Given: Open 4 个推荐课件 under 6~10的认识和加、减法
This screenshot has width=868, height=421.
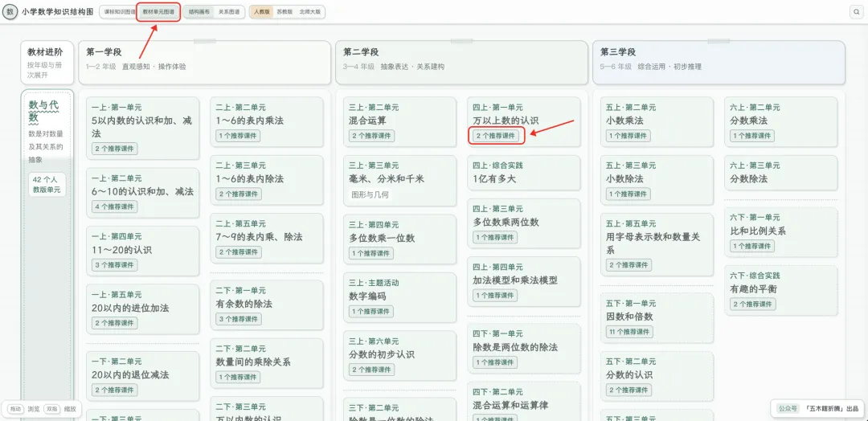Looking at the screenshot, I should pos(115,206).
